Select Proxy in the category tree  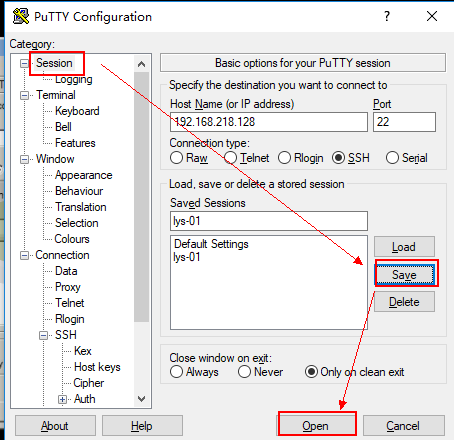68,287
